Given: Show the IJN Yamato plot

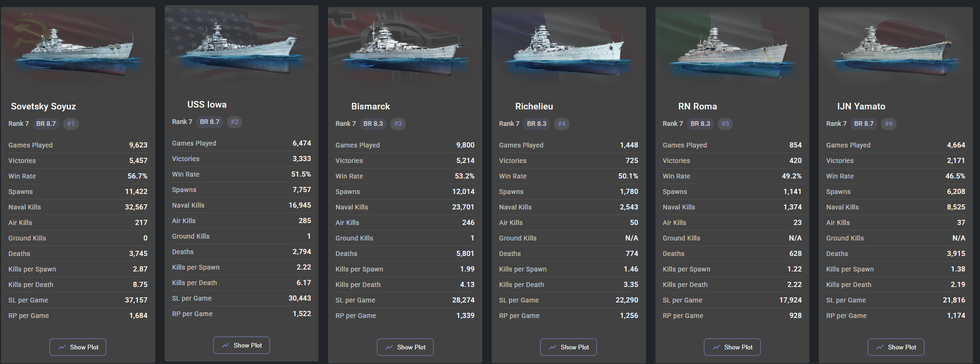Looking at the screenshot, I should (896, 347).
